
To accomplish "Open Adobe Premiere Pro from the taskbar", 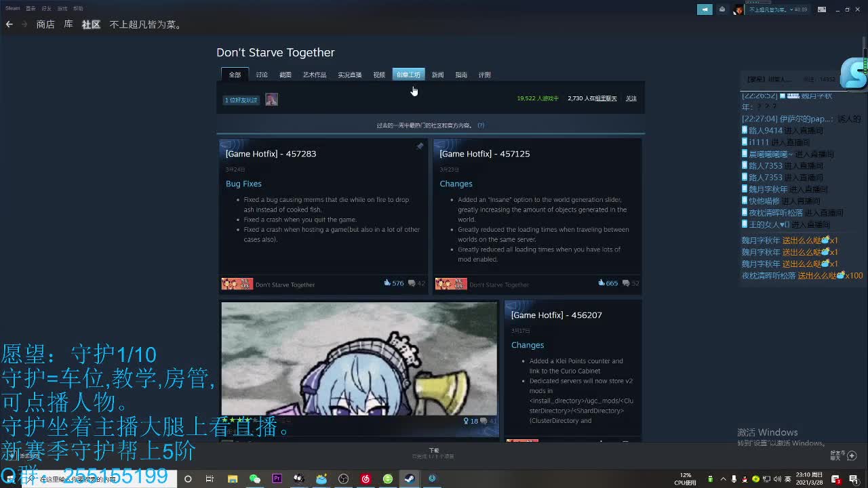I will pos(277,479).
